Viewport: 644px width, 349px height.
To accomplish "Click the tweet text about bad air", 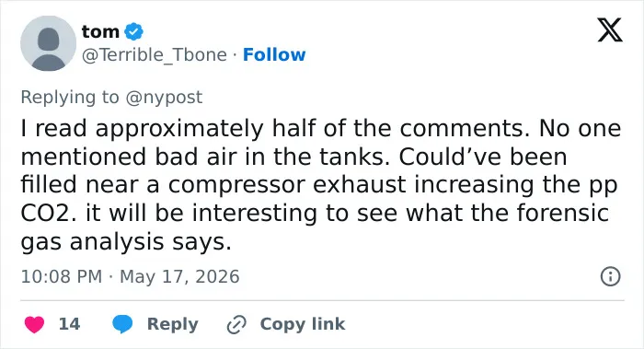I will coord(322,185).
